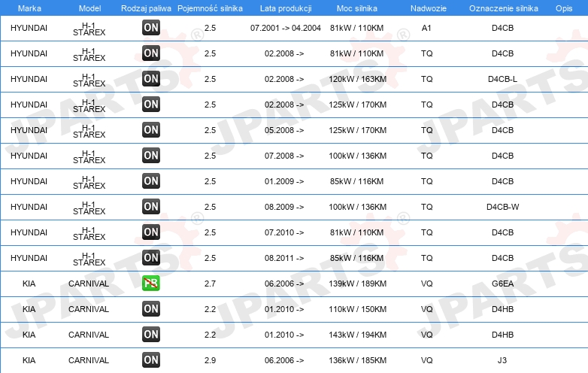Select the engine code J3

click(502, 360)
